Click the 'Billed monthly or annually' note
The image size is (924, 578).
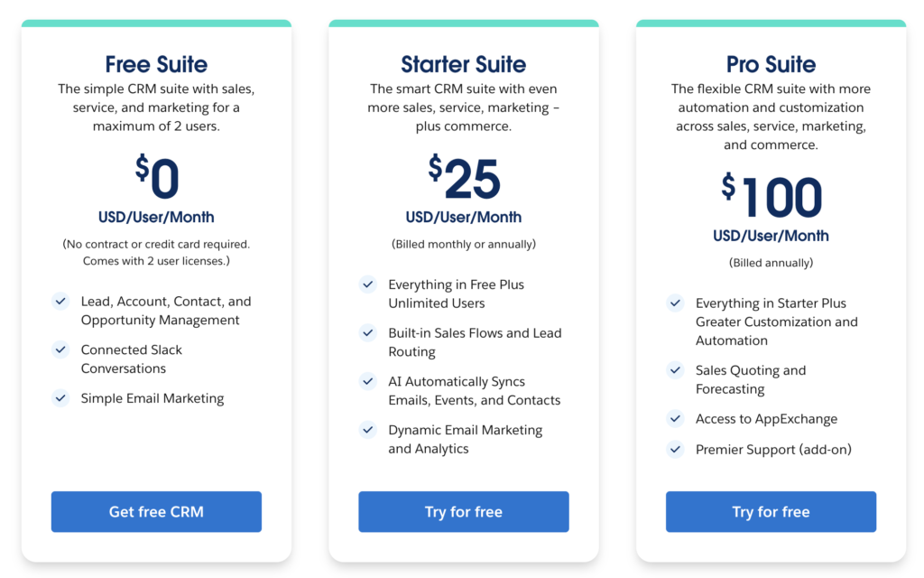tap(463, 244)
